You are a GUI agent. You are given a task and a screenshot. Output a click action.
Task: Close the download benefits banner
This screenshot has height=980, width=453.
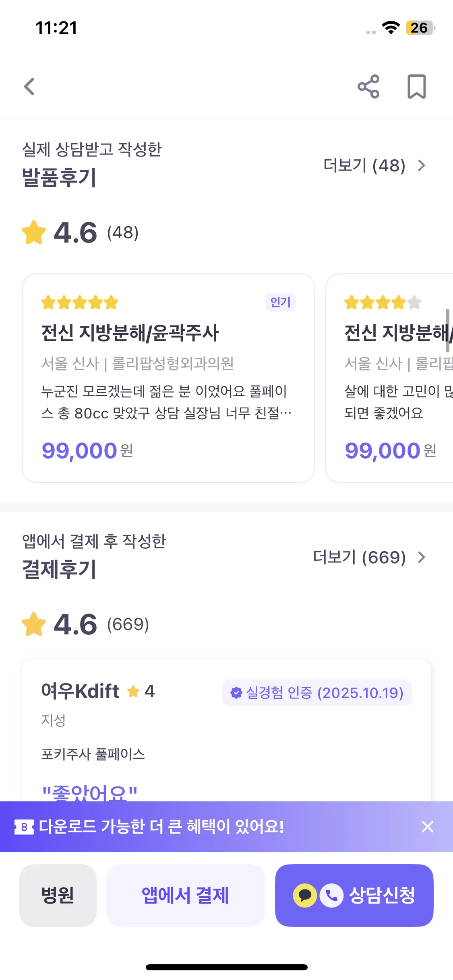click(x=427, y=827)
